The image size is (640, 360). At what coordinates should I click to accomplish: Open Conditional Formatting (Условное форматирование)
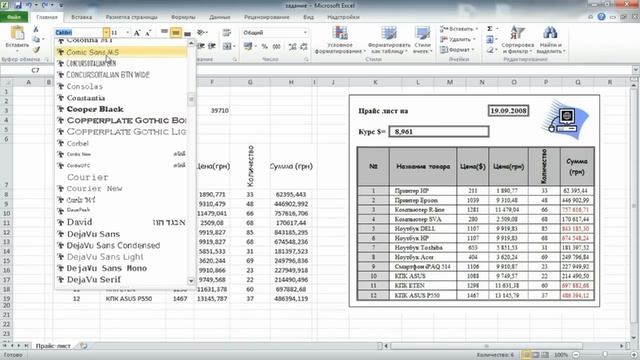click(340, 40)
